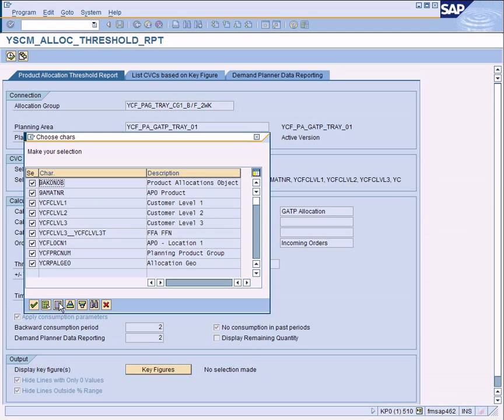Click the yellow Exit arrow icon
This screenshot has width=504, height=420.
(148, 24)
